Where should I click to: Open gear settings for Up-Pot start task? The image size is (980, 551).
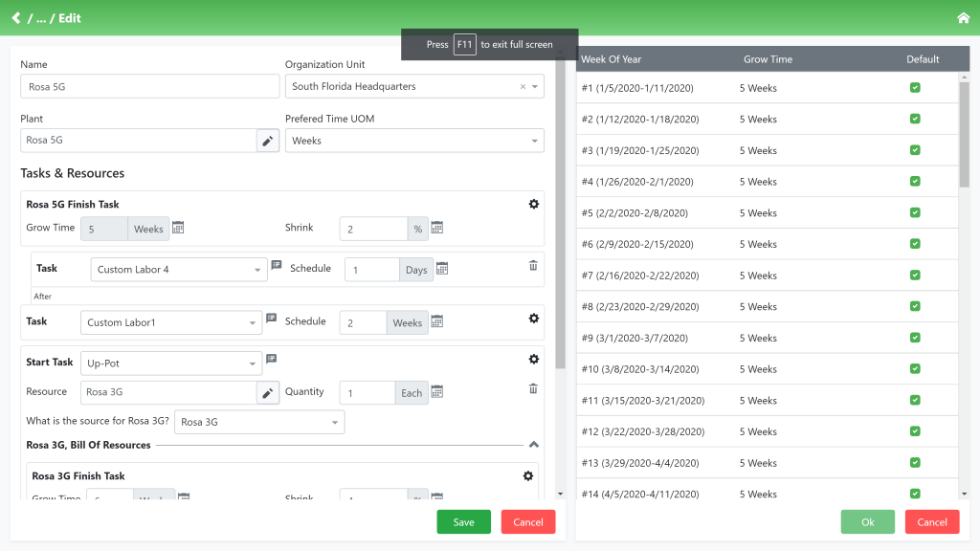[533, 359]
